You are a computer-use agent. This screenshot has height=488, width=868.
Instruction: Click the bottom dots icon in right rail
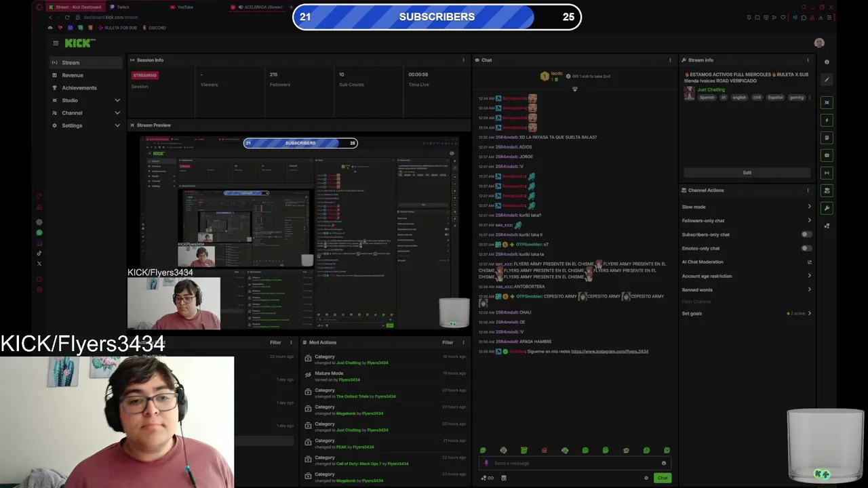tap(827, 226)
